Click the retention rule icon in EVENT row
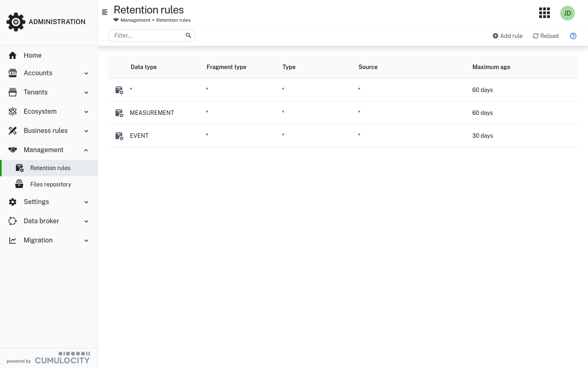This screenshot has width=588, height=368. 119,136
